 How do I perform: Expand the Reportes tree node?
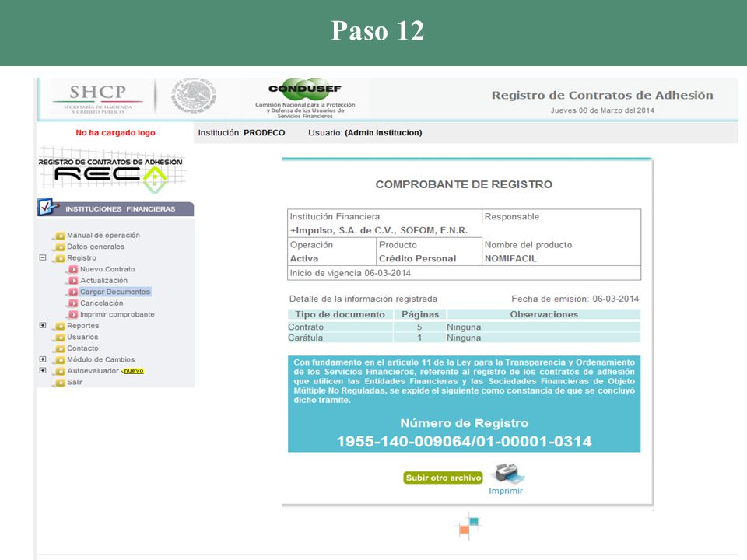point(43,325)
